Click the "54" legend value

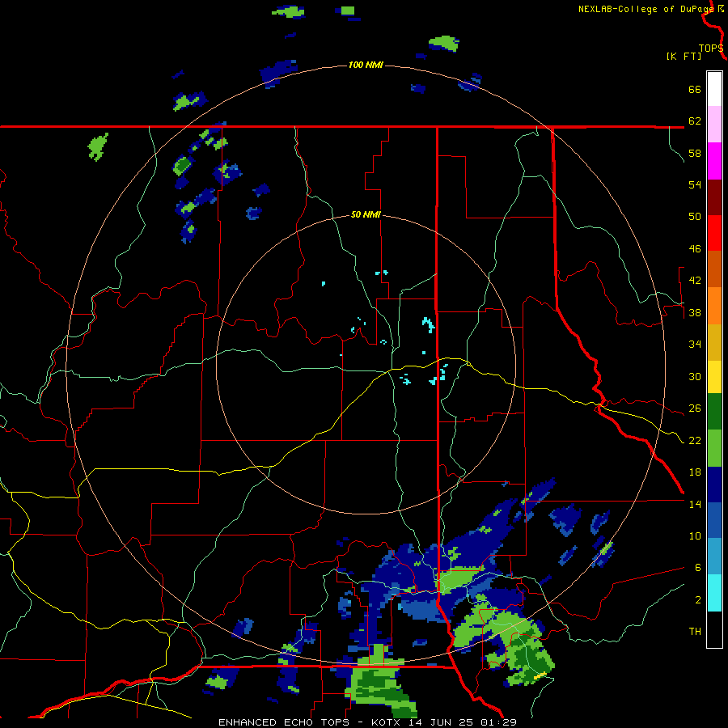(x=695, y=184)
